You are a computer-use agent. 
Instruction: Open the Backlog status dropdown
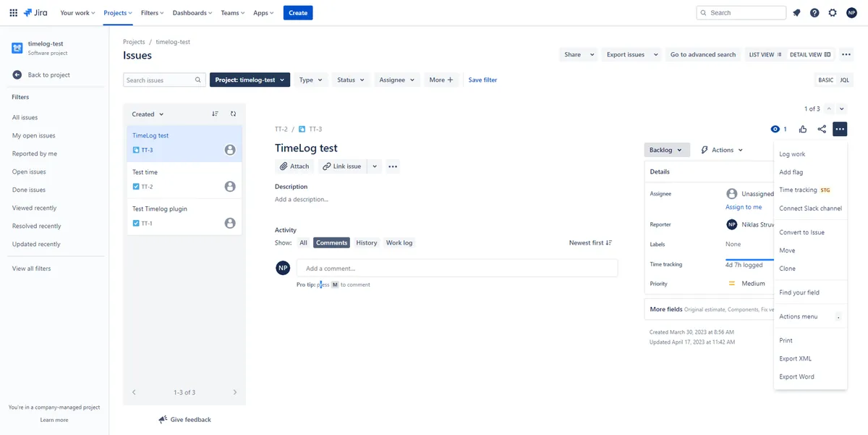pyautogui.click(x=666, y=150)
